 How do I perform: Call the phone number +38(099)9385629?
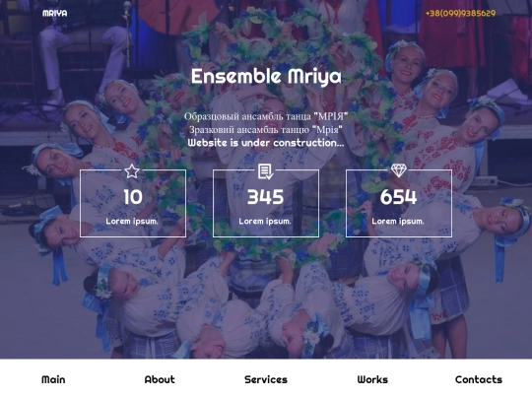(x=460, y=13)
